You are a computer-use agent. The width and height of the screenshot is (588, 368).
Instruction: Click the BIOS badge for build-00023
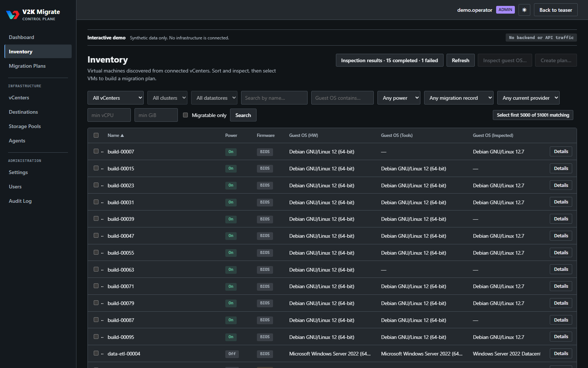coord(265,185)
